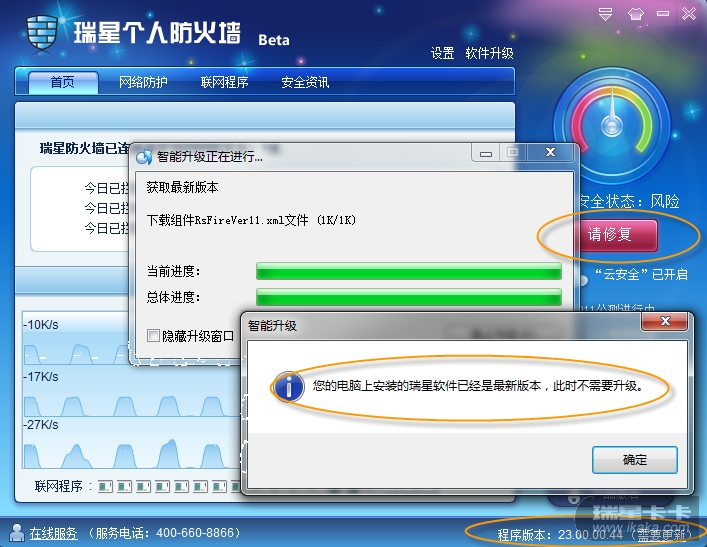Click the Rising firewall shield logo
707x547 pixels.
click(x=42, y=33)
